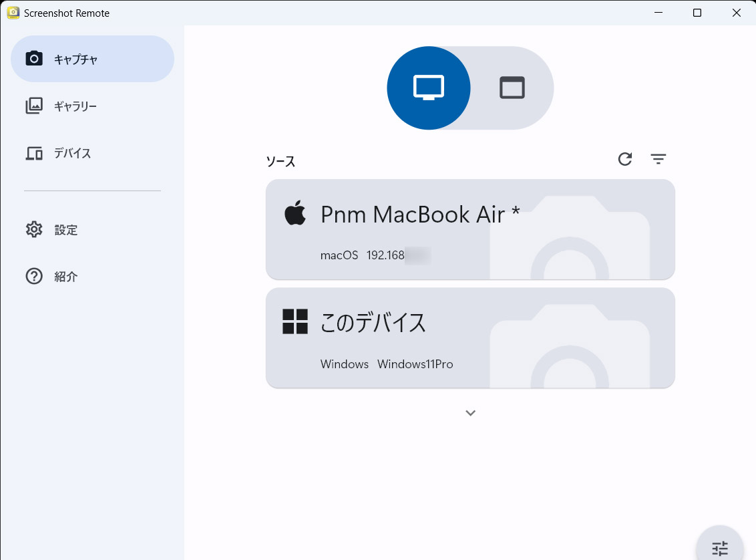The width and height of the screenshot is (756, 560).
Task: Click the camera icon beside キャプチャ
Action: click(x=34, y=59)
